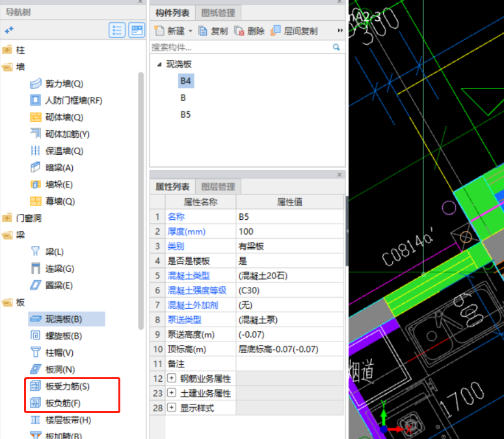Expand 土建业务属性 group
This screenshot has width=504, height=439.
(x=172, y=393)
